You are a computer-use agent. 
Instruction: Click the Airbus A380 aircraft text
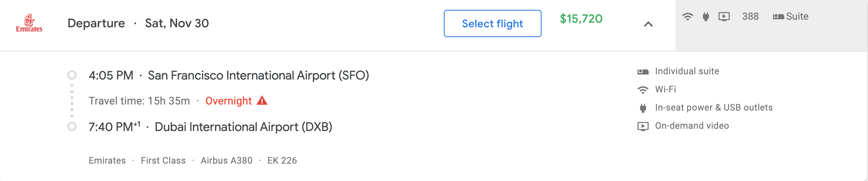(x=226, y=161)
